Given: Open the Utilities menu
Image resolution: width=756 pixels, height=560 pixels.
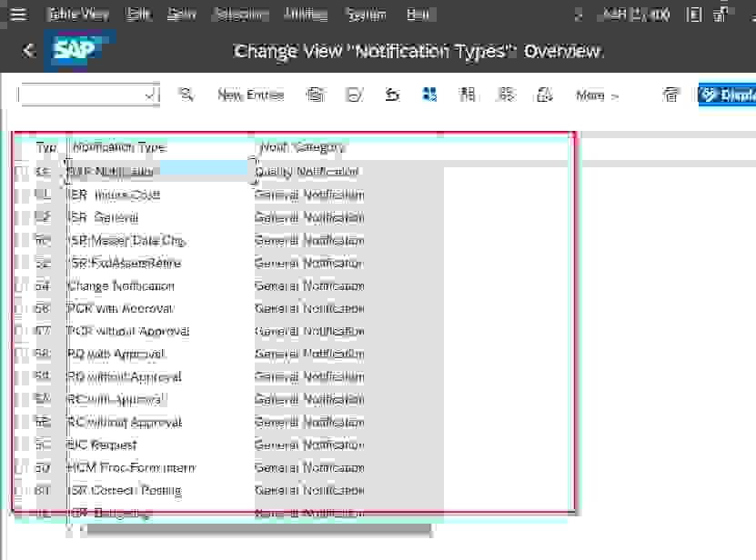Looking at the screenshot, I should point(305,14).
